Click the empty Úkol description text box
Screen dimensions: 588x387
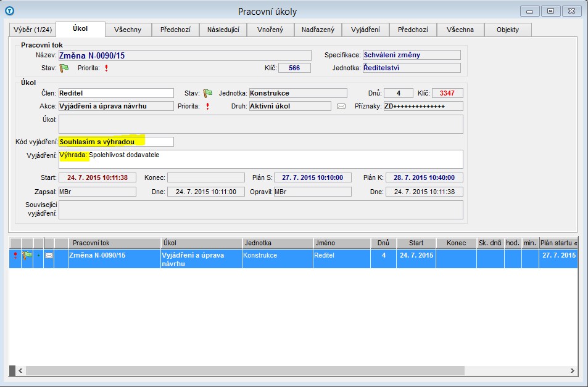pos(261,124)
